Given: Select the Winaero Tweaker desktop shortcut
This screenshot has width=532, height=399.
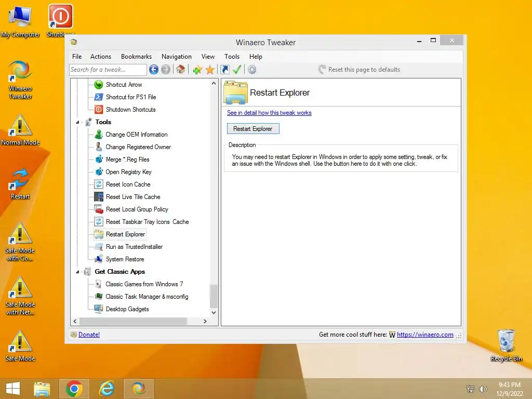Looking at the screenshot, I should (20, 80).
